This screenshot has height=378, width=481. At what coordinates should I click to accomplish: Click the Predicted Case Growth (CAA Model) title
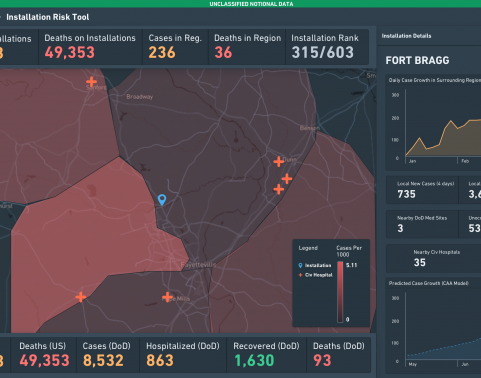click(x=429, y=283)
